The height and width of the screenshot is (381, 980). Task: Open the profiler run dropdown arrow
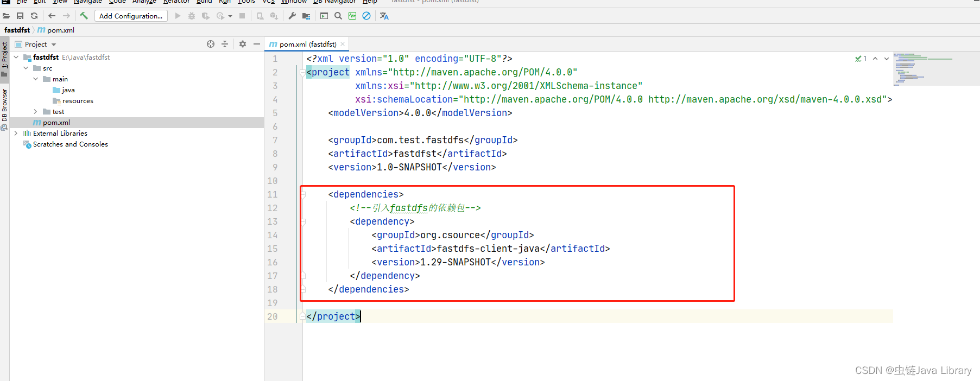click(230, 16)
